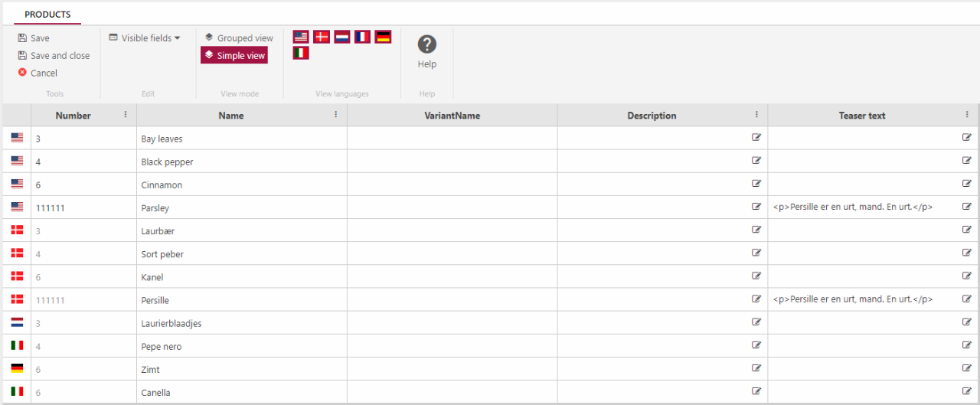This screenshot has height=405, width=980.
Task: Edit the Teaser text for Parsley
Action: (x=967, y=207)
